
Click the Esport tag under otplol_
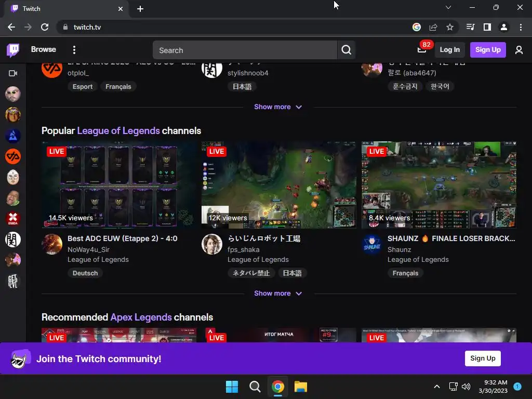pyautogui.click(x=83, y=87)
